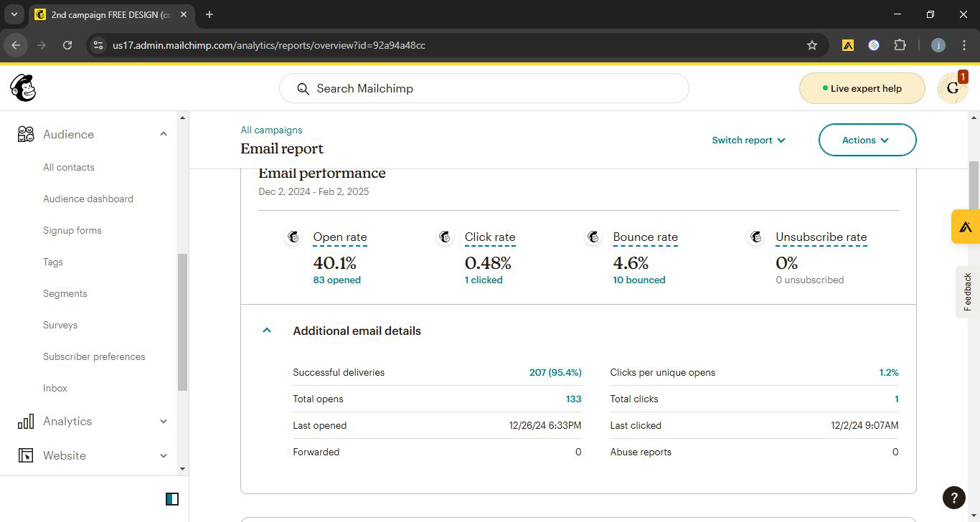The image size is (980, 522).
Task: Click the sidebar collapse panel icon
Action: click(x=172, y=499)
